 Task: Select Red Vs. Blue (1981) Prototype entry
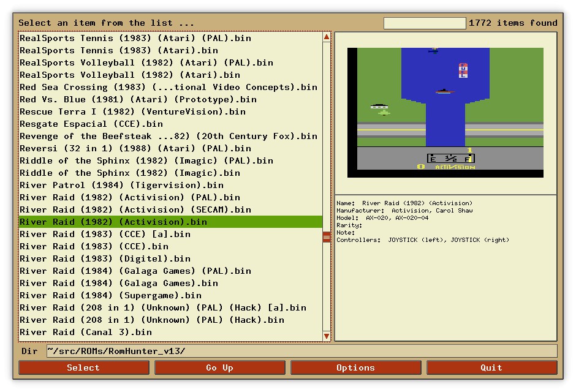[x=170, y=99]
